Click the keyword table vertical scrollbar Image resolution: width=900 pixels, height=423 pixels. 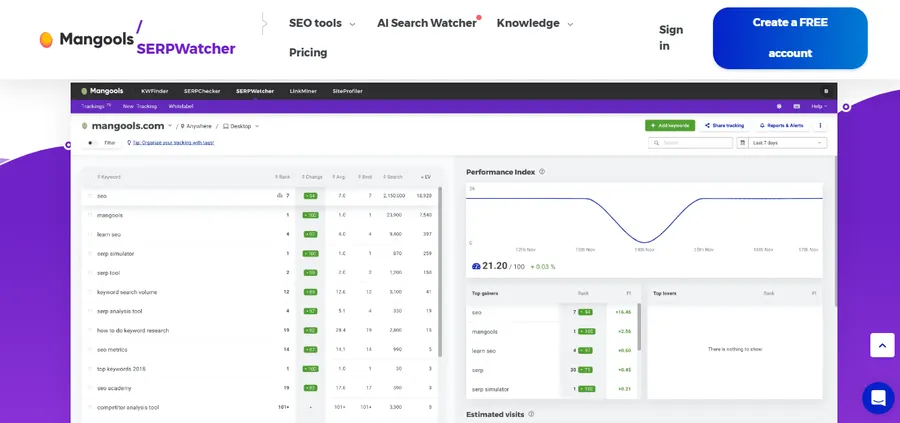click(440, 271)
